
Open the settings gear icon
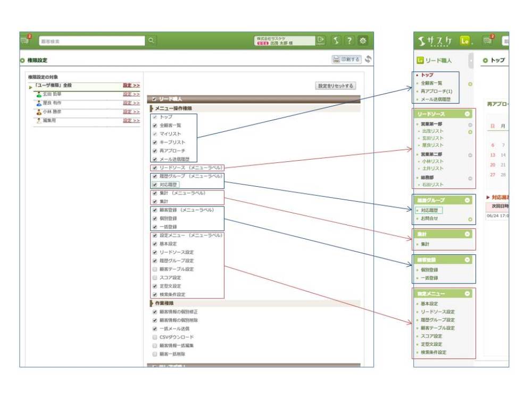pos(363,40)
